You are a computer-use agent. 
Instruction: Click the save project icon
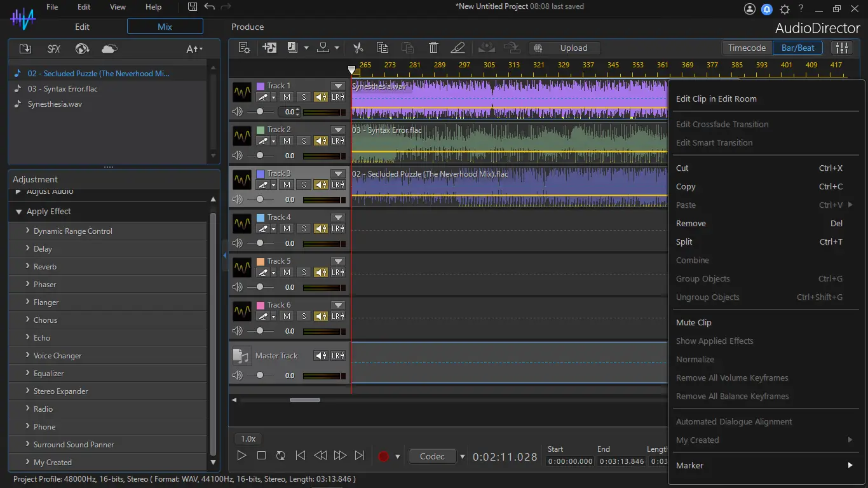tap(193, 7)
